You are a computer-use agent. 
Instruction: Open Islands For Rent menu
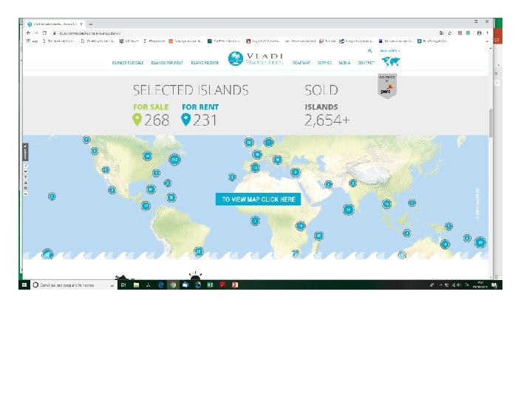click(167, 63)
